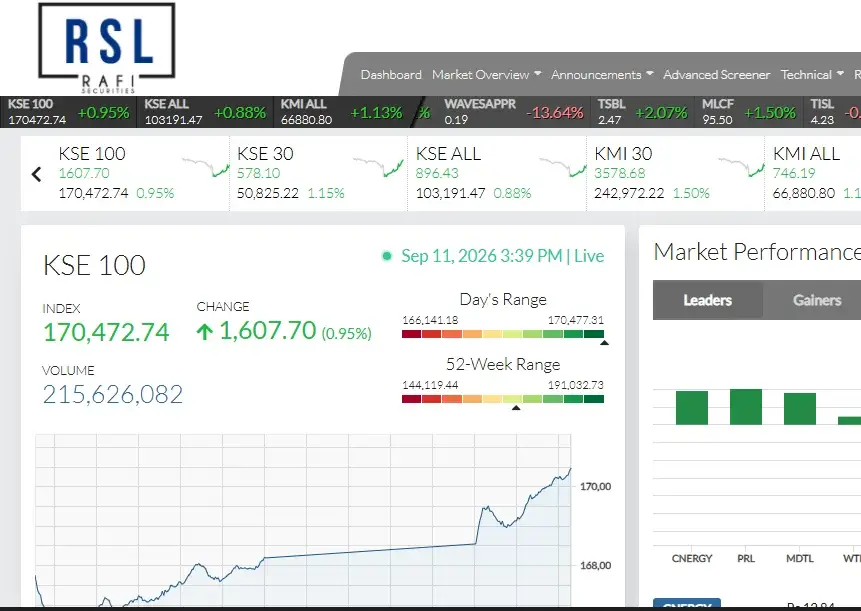Click the change value 1,607.70
861x611 pixels.
point(267,330)
